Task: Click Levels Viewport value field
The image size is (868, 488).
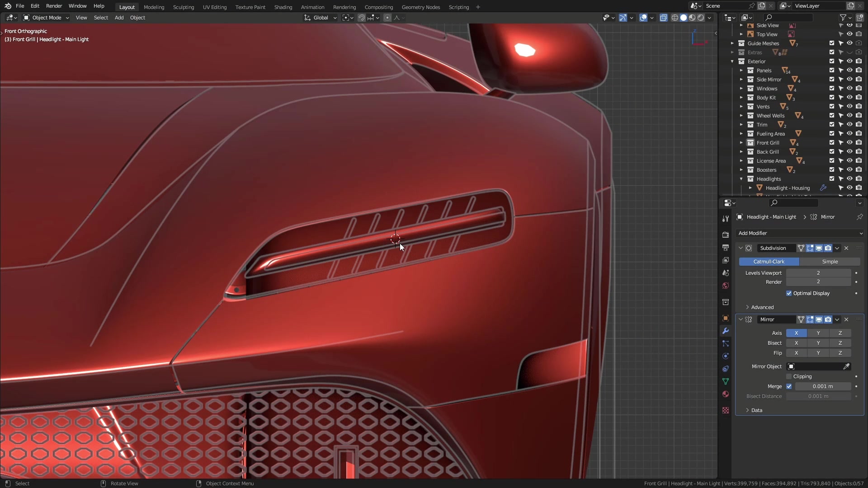Action: 818,273
